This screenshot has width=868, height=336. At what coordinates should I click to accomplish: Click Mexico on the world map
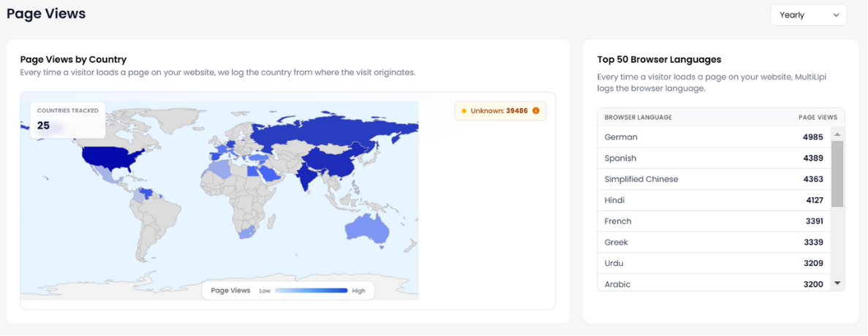tap(106, 176)
